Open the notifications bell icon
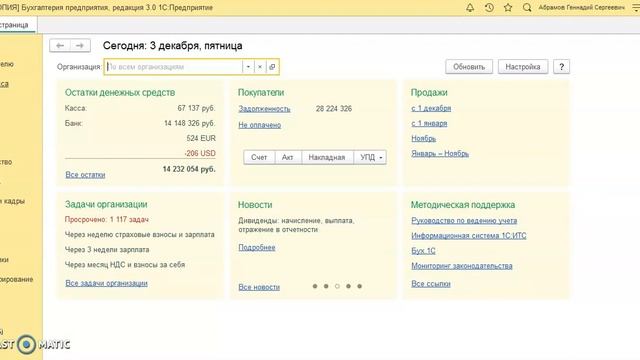The width and height of the screenshot is (640, 360). (x=470, y=7)
